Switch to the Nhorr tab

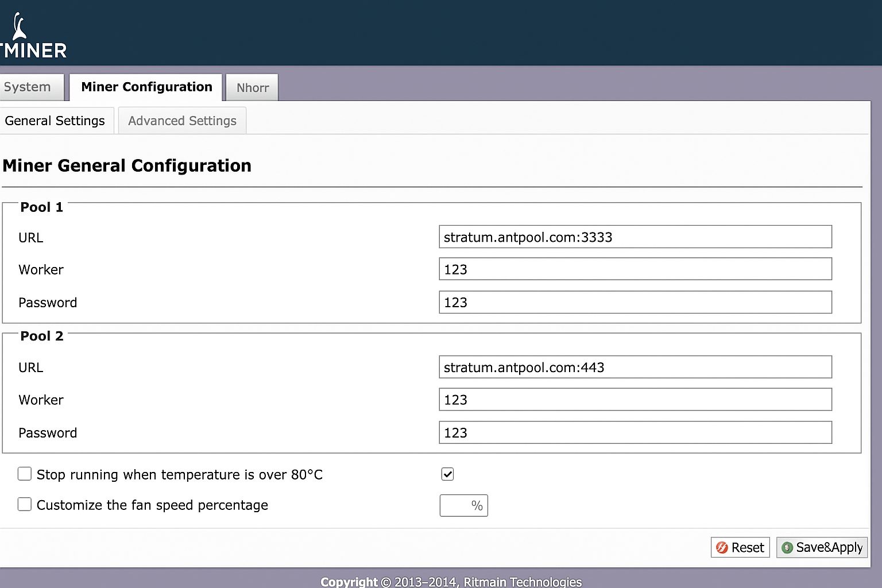pos(253,88)
